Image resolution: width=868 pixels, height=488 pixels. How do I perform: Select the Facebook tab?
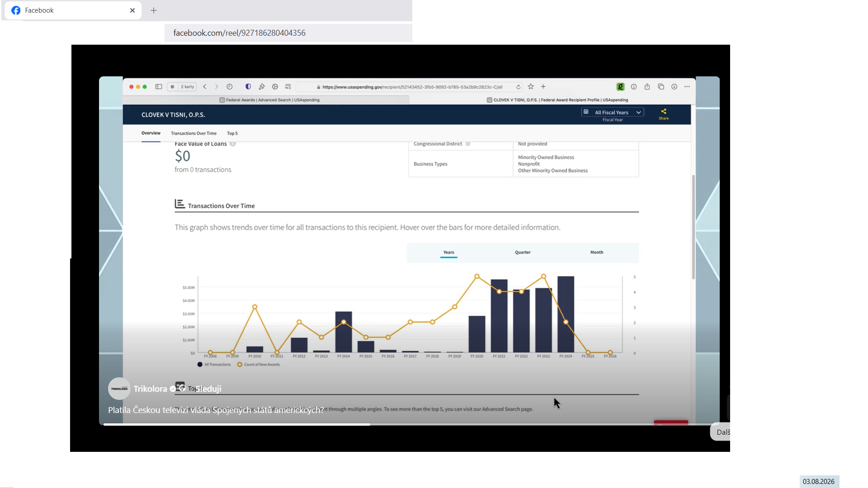click(x=73, y=10)
